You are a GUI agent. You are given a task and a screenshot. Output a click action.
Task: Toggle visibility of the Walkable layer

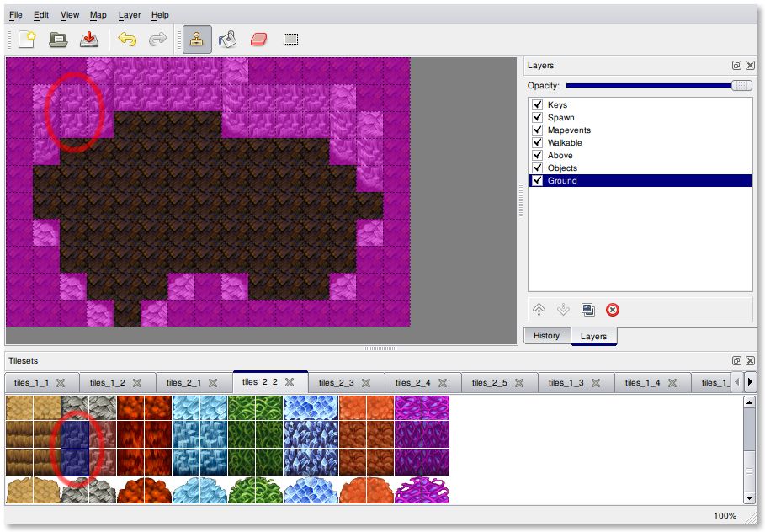click(537, 143)
